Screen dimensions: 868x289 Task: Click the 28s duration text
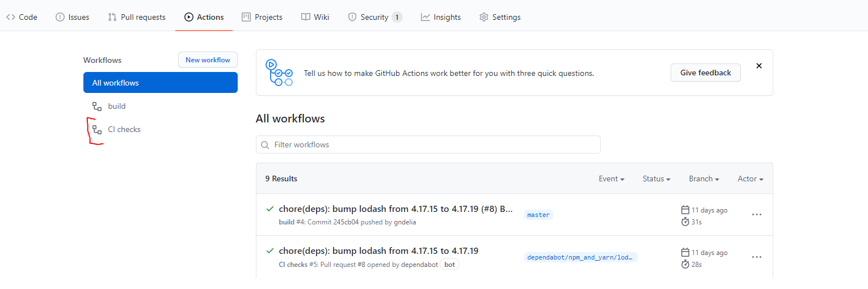tap(697, 265)
